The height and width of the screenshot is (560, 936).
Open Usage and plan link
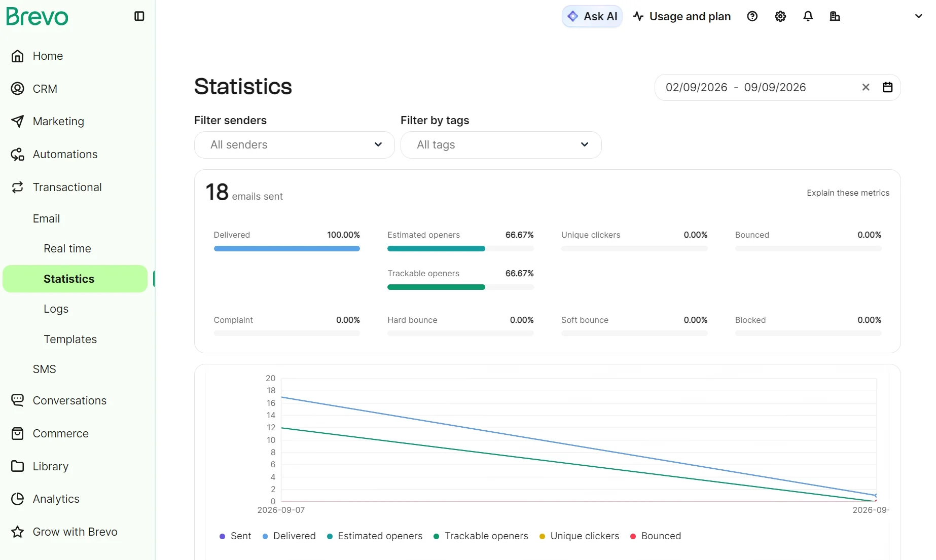click(x=682, y=16)
